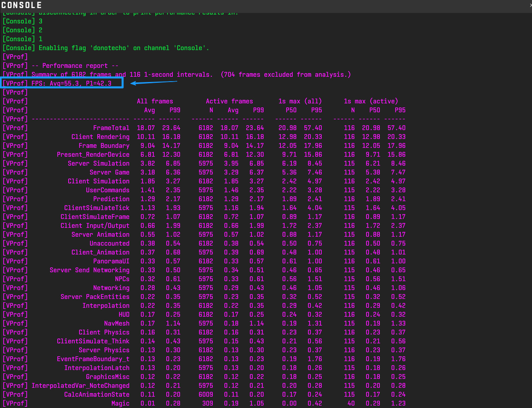Click the 'ClientSimulate_Think' row label

tap(93, 341)
